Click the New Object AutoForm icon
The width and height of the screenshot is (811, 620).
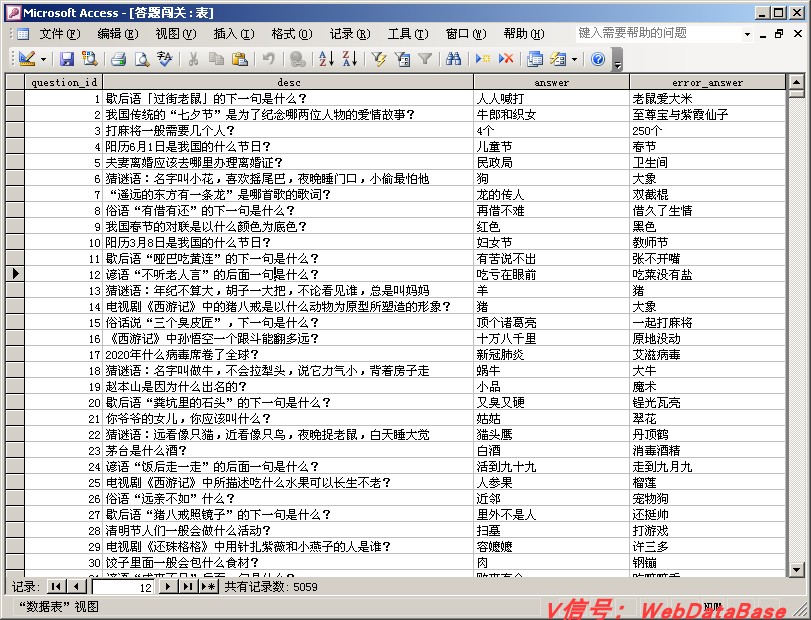click(558, 59)
